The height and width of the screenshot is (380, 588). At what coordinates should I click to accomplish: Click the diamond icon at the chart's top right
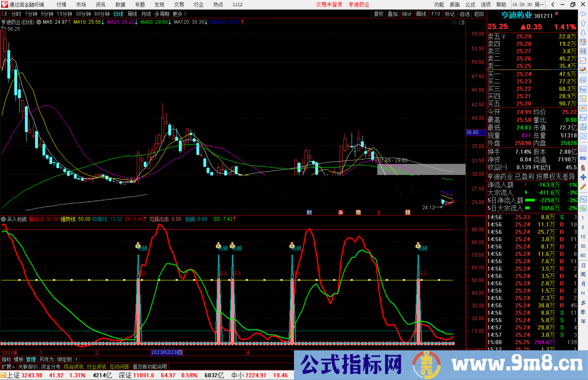coord(454,22)
